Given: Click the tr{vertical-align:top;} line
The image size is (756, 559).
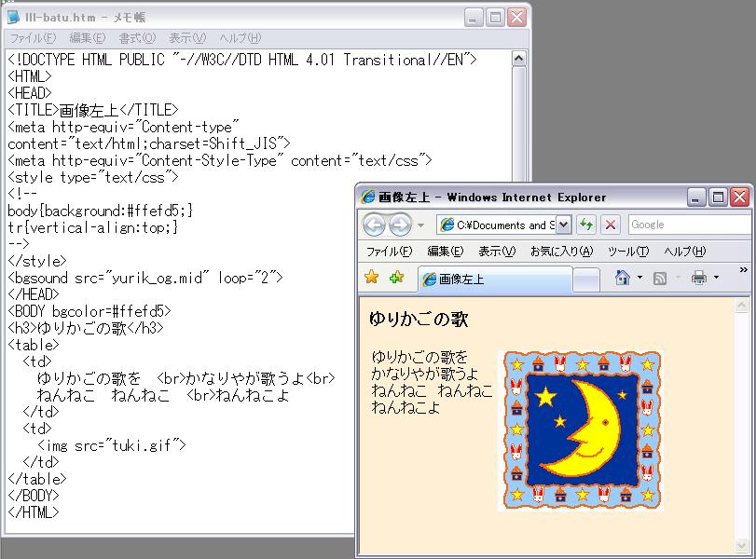Looking at the screenshot, I should pos(93,227).
